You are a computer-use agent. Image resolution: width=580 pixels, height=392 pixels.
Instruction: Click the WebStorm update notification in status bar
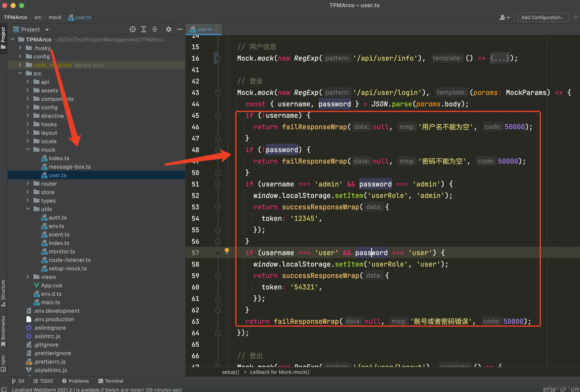(97, 389)
